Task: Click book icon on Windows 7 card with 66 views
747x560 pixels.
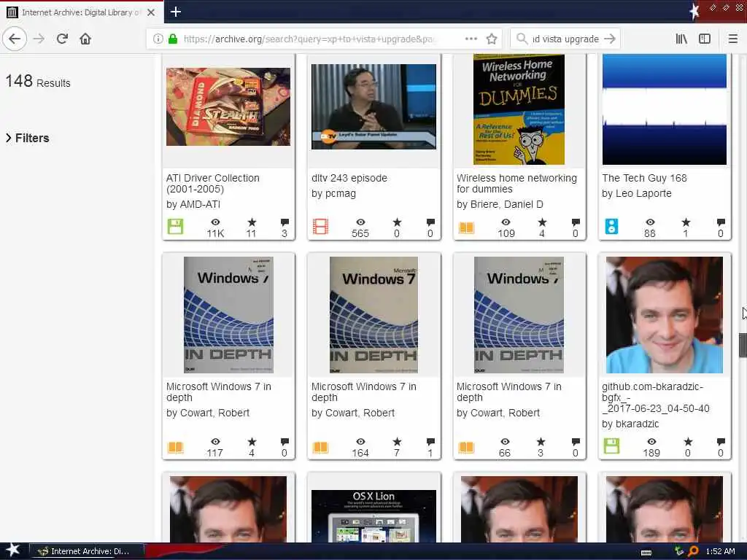Action: (466, 448)
